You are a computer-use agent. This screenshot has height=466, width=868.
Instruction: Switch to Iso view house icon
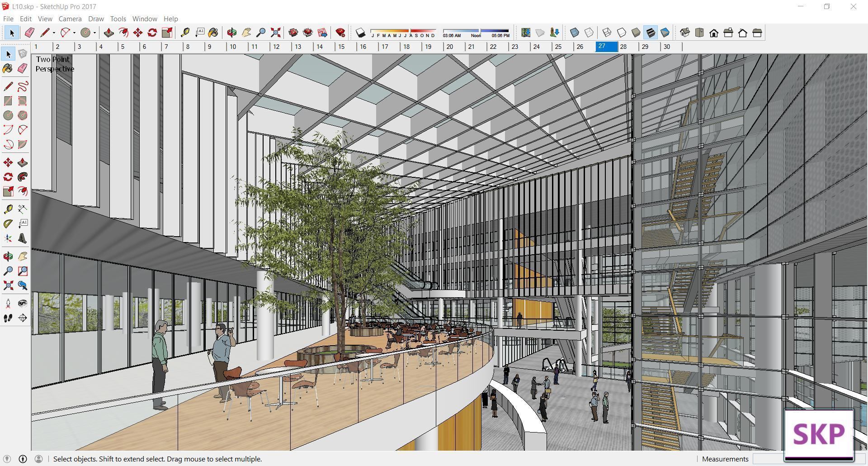(x=685, y=33)
